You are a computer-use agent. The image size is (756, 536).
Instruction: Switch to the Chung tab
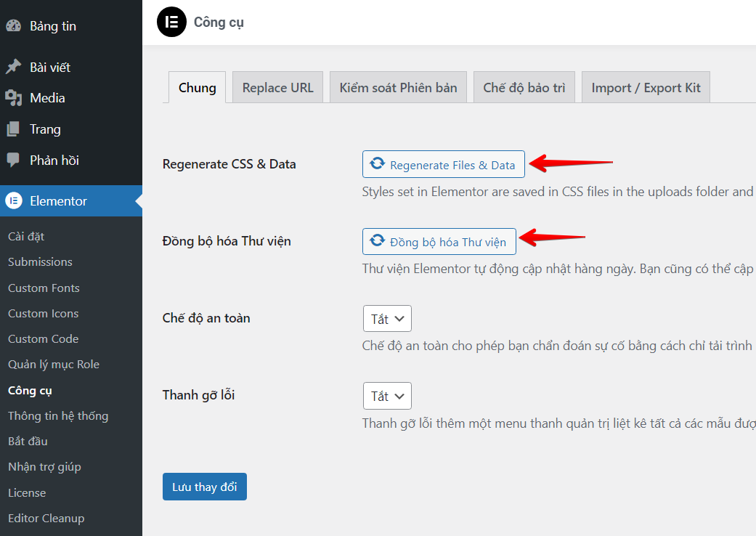pos(198,87)
